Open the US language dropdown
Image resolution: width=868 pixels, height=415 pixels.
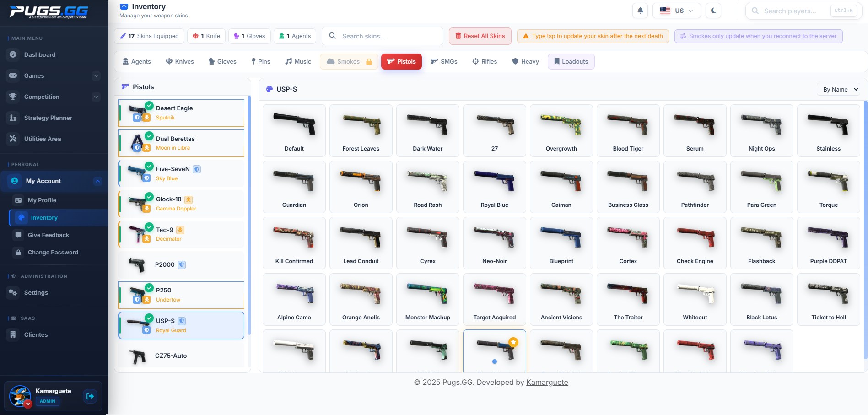point(676,10)
